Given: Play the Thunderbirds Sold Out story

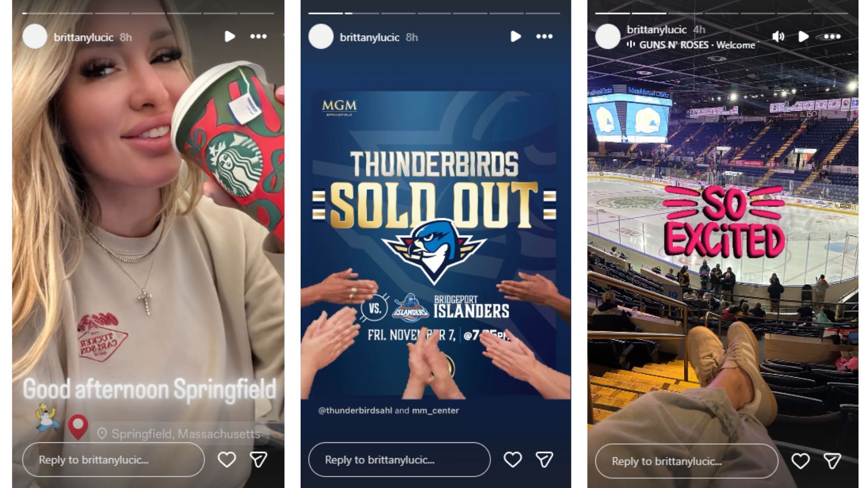Looking at the screenshot, I should [516, 37].
